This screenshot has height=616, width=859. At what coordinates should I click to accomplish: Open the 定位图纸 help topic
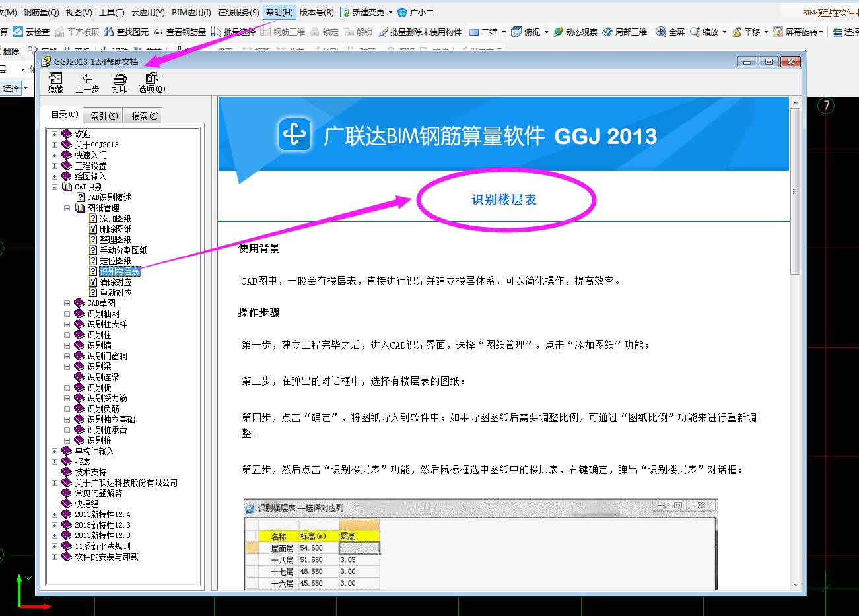[x=116, y=261]
